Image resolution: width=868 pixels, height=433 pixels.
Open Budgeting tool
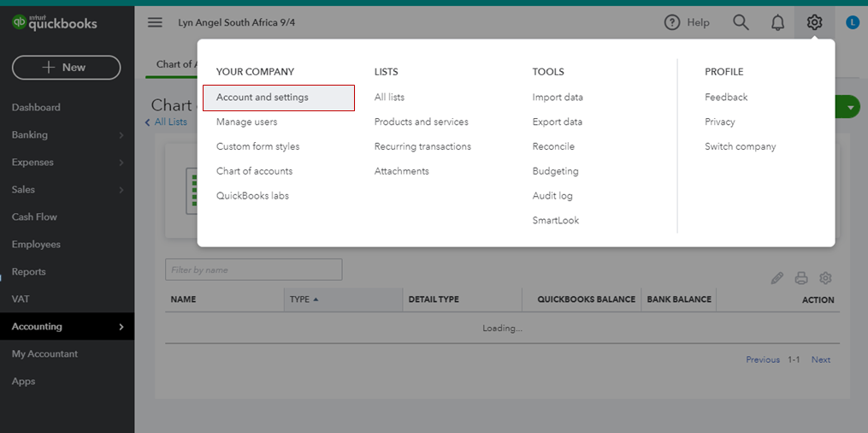(x=556, y=171)
